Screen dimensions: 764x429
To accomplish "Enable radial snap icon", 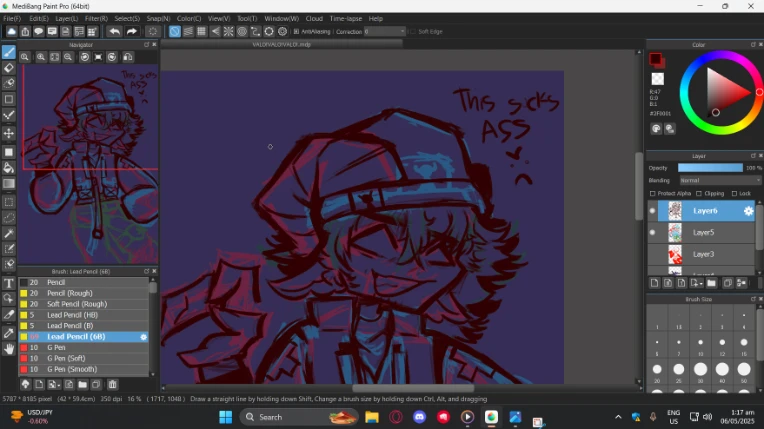I will [x=229, y=32].
